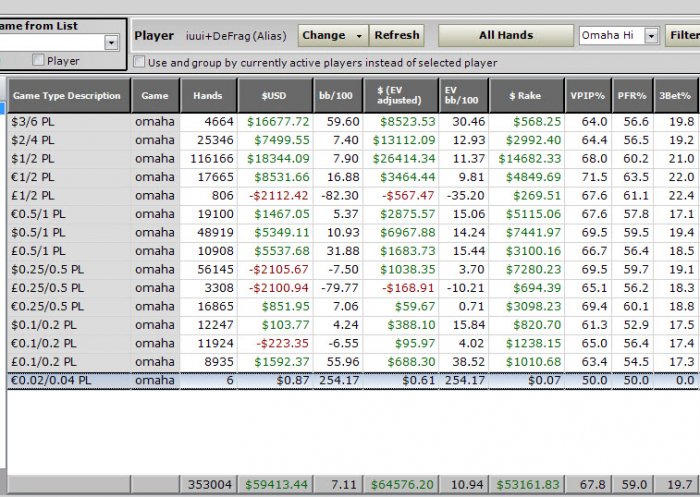Image resolution: width=700 pixels, height=497 pixels.
Task: Expand the Omaha Hi game dropdown
Action: click(x=651, y=36)
